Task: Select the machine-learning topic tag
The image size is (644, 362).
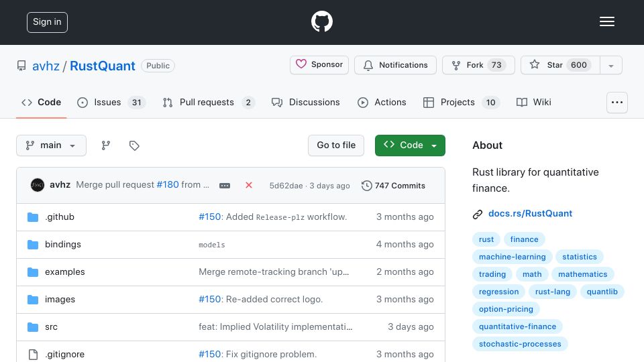Action: coord(512,257)
